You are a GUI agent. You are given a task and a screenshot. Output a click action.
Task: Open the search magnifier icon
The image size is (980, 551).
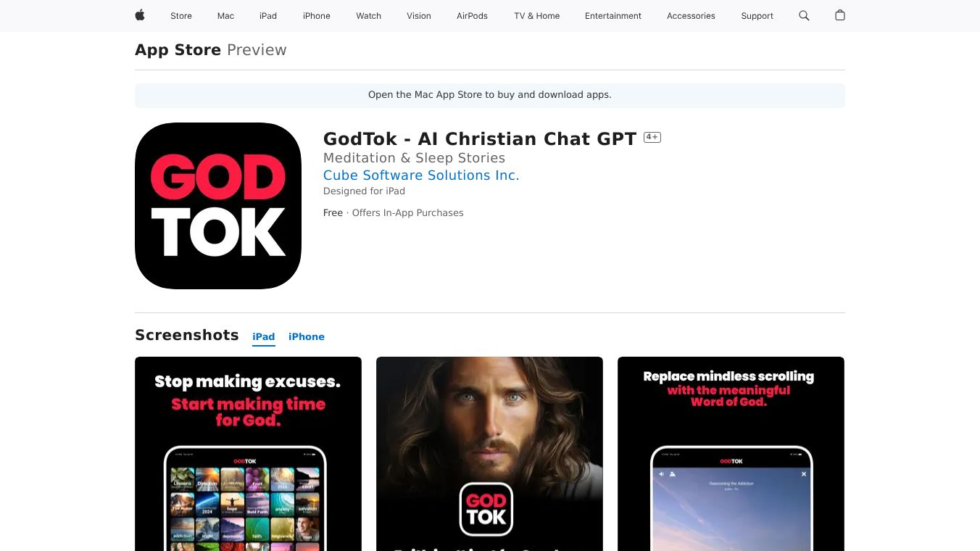pyautogui.click(x=804, y=15)
